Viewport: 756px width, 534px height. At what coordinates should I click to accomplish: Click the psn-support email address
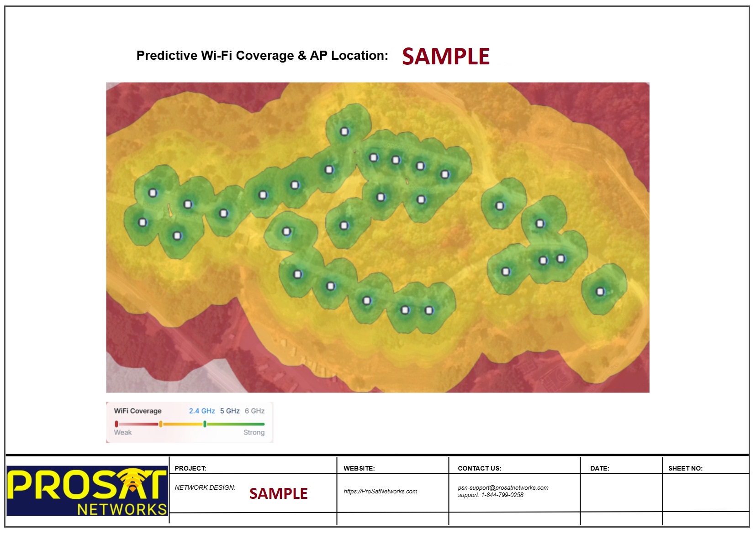[503, 487]
